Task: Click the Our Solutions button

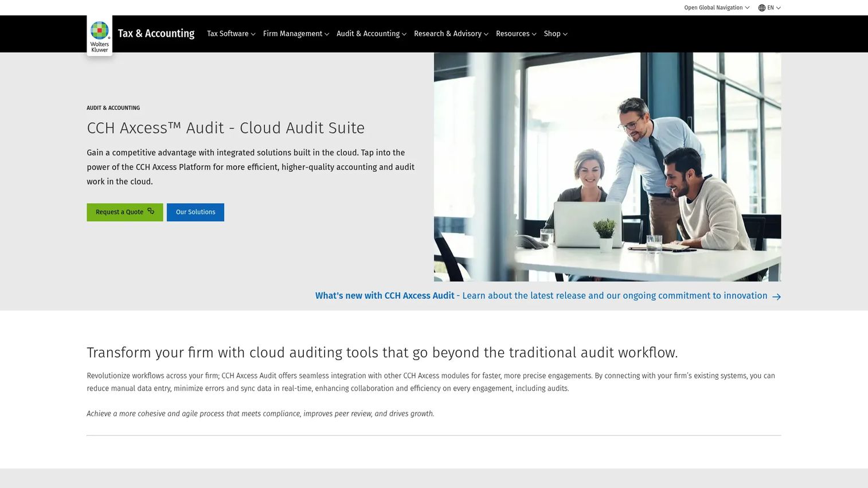Action: (x=196, y=212)
